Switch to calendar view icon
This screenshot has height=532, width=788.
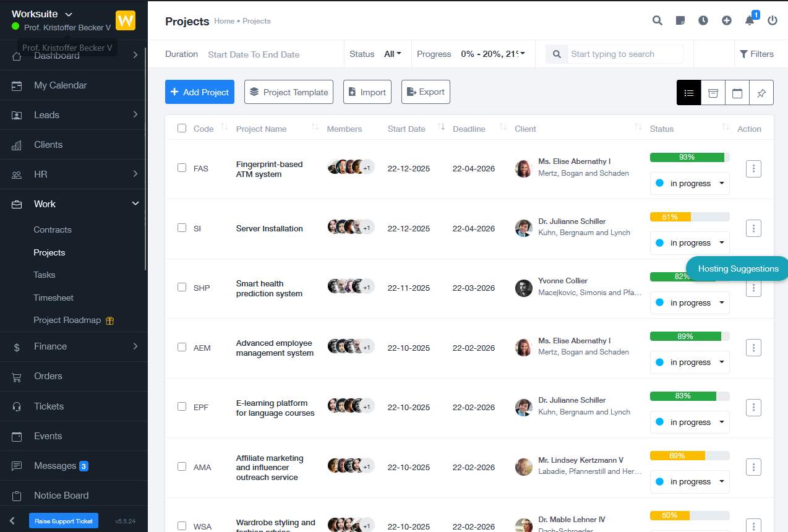[x=737, y=93]
